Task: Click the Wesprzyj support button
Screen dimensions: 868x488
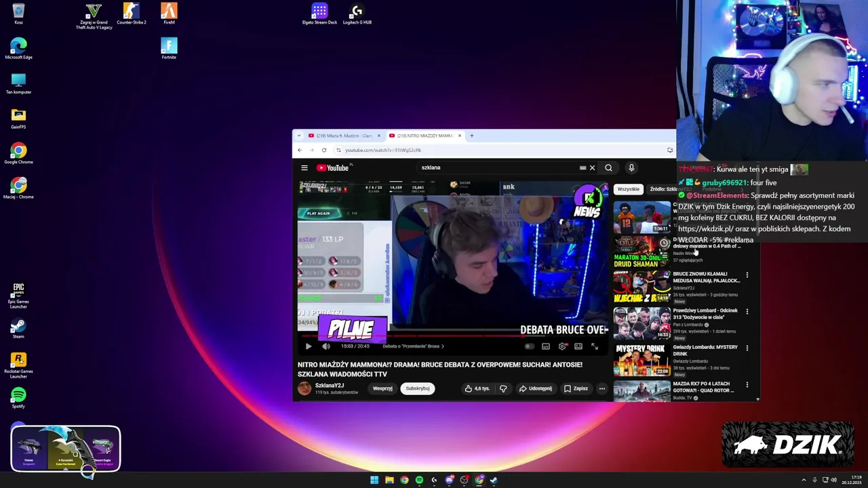Action: tap(382, 388)
